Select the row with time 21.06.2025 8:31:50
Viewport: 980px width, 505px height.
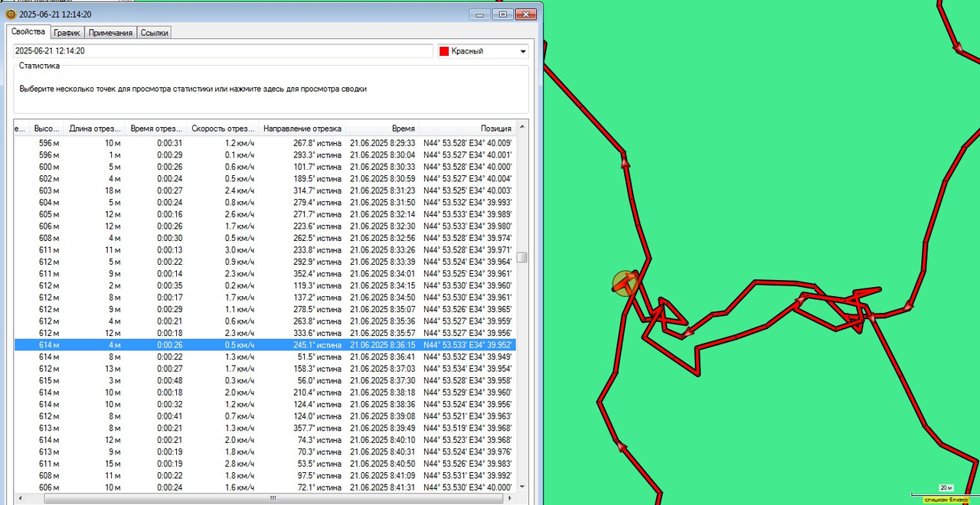pyautogui.click(x=265, y=202)
